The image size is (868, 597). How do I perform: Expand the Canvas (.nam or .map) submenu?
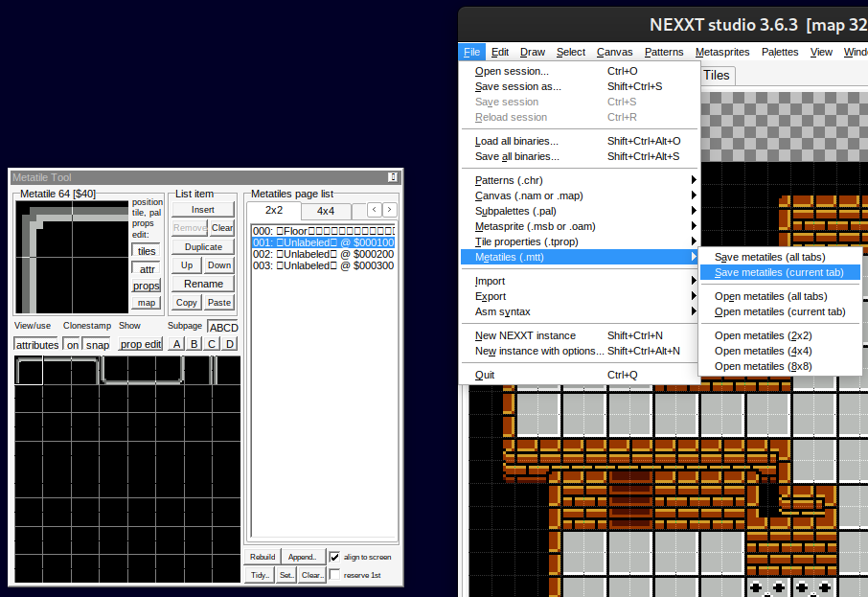580,195
